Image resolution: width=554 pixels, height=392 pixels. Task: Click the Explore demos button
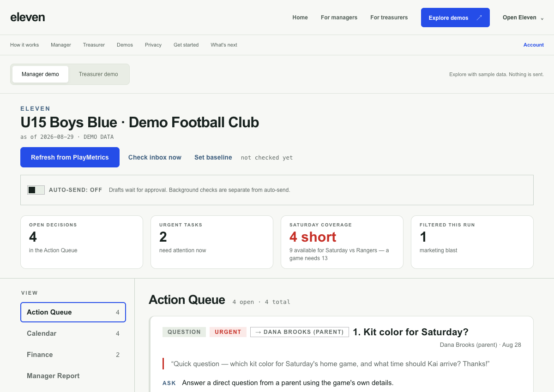pos(455,18)
